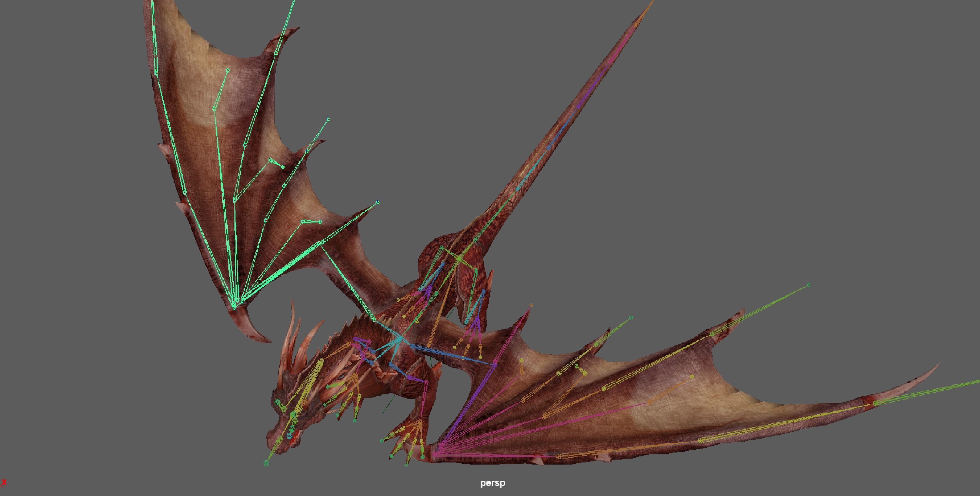Select the green wrist joint of the raised wing
Viewport: 980px width, 496px height.
click(x=235, y=307)
